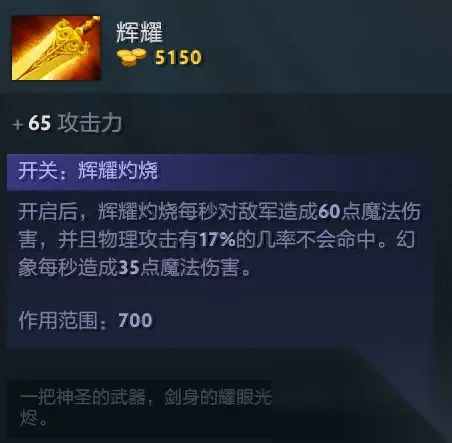Click the 作用范围 range label

pos(58,321)
